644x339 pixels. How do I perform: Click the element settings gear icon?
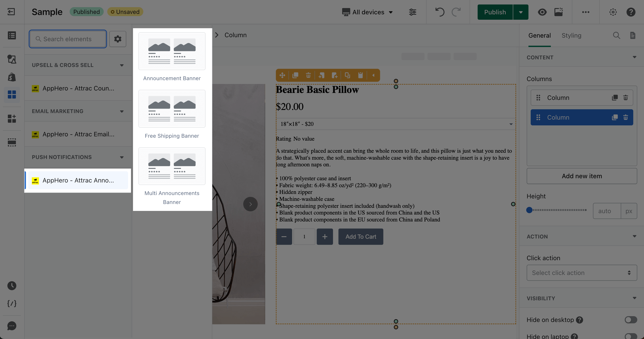pos(118,39)
